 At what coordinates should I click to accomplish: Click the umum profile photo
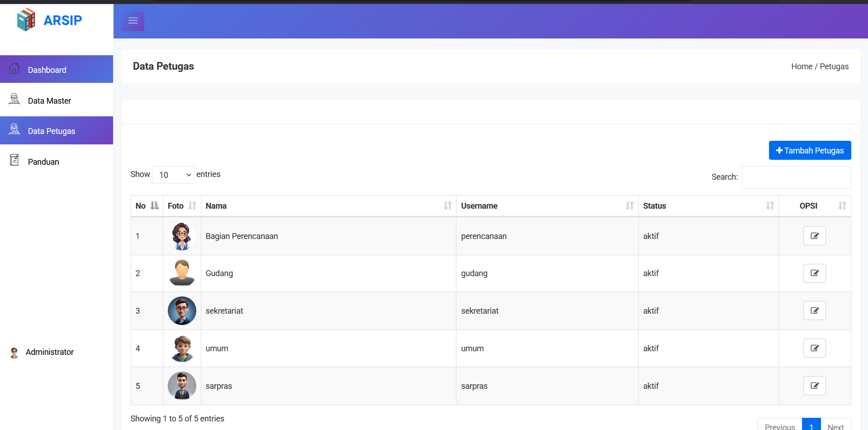tap(182, 348)
